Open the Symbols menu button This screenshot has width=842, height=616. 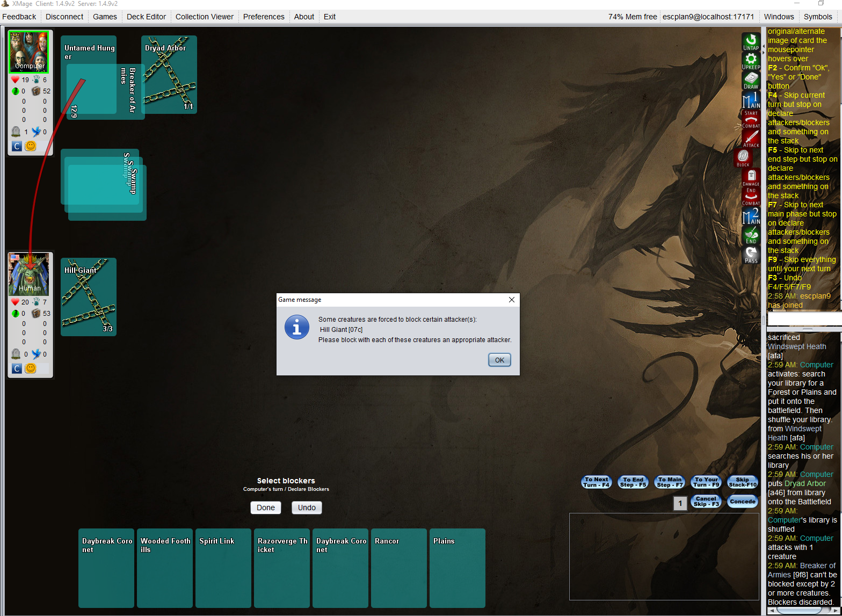[x=818, y=17]
